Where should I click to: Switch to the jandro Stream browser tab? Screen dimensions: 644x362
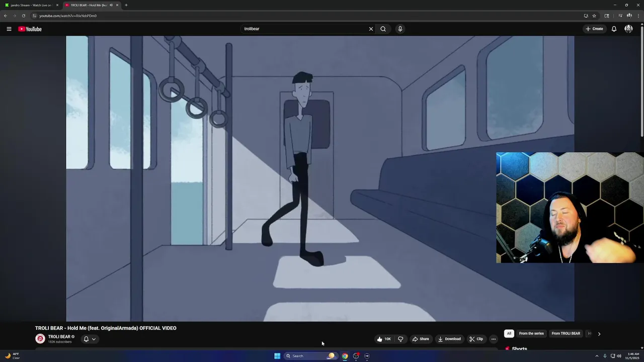[31, 5]
